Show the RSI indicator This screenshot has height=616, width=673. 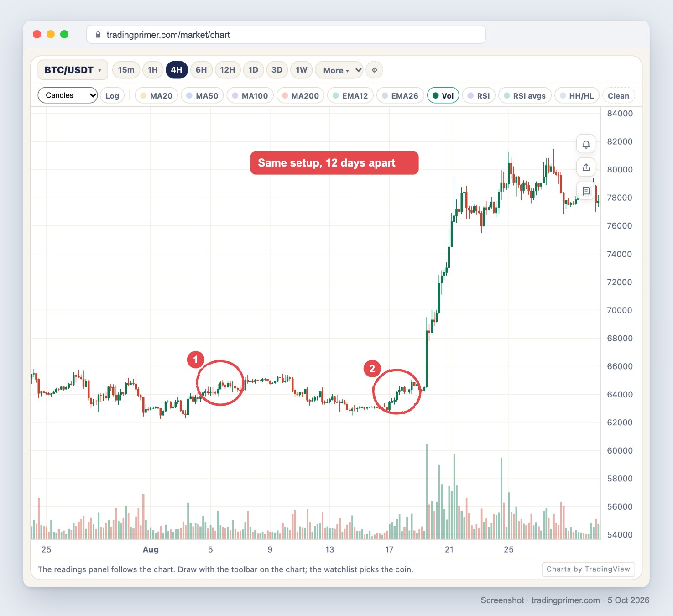click(479, 96)
